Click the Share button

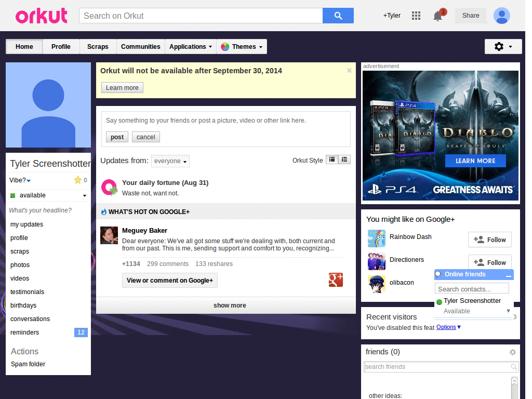tap(471, 16)
